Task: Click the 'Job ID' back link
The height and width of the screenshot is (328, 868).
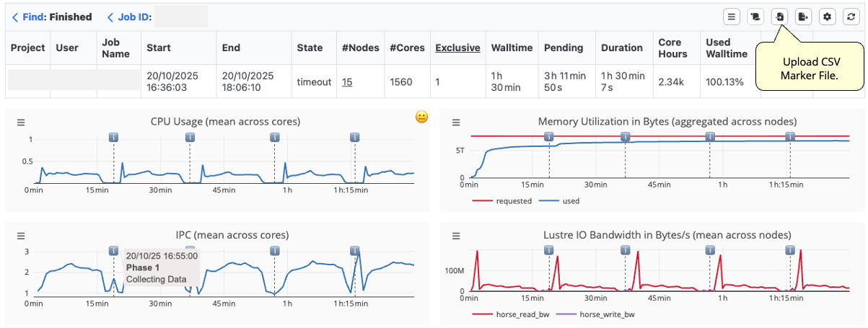Action: 130,17
